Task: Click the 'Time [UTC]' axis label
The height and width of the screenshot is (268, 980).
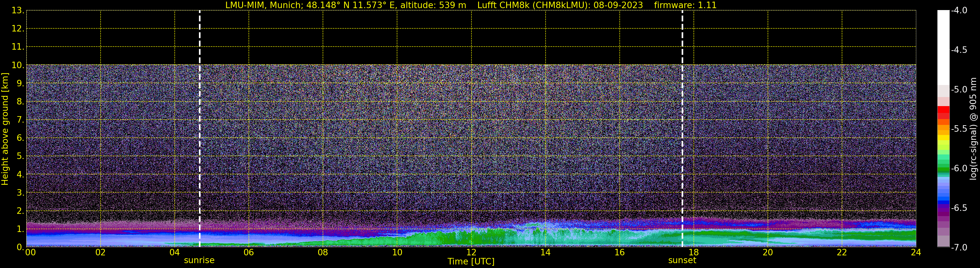Action: [x=471, y=261]
